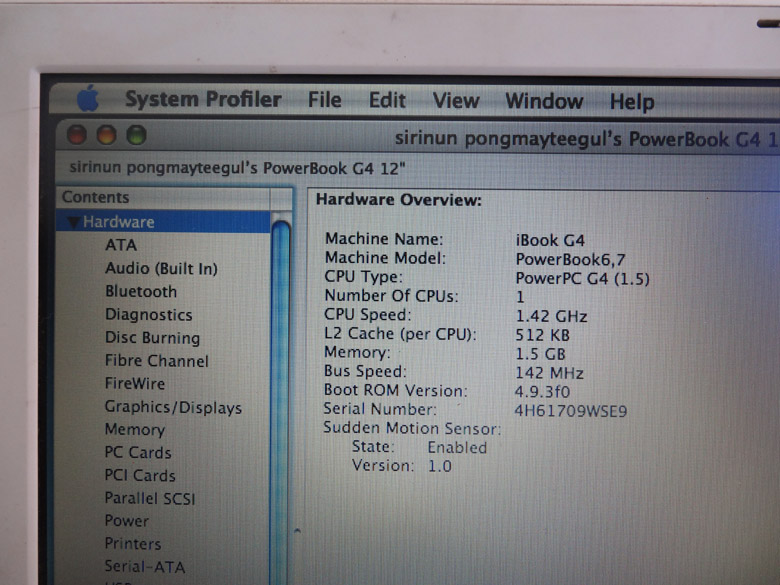Select Parallel SCSI in the contents list
This screenshot has width=780, height=585.
(150, 498)
